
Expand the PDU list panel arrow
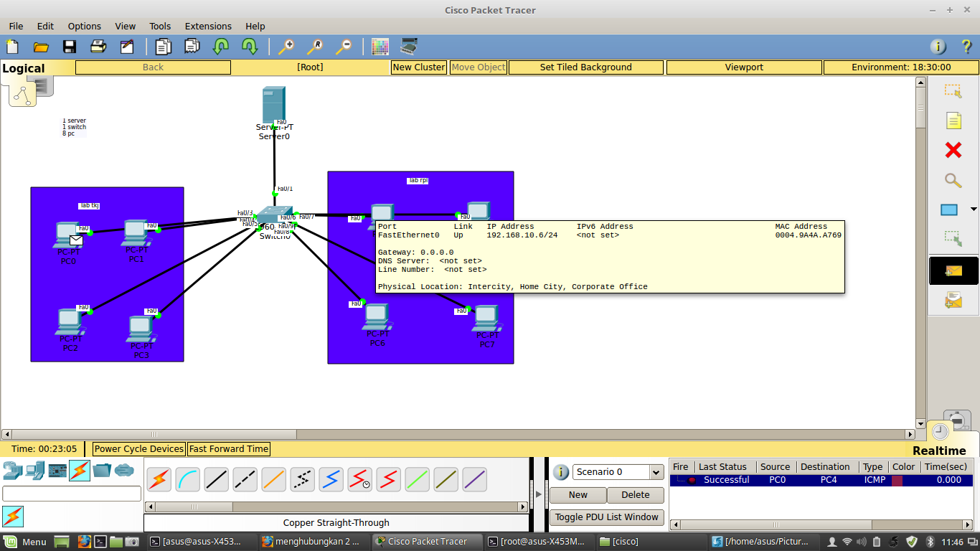[540, 494]
